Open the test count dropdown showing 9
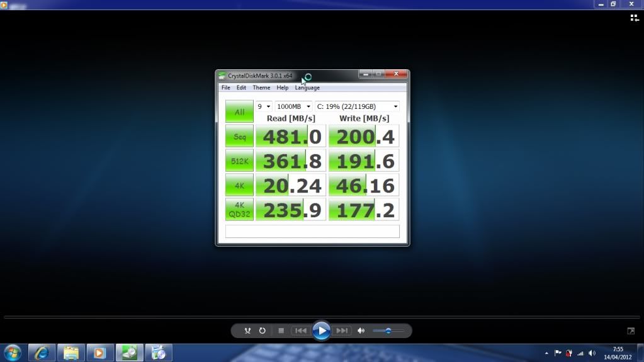This screenshot has height=362, width=644. (x=264, y=107)
